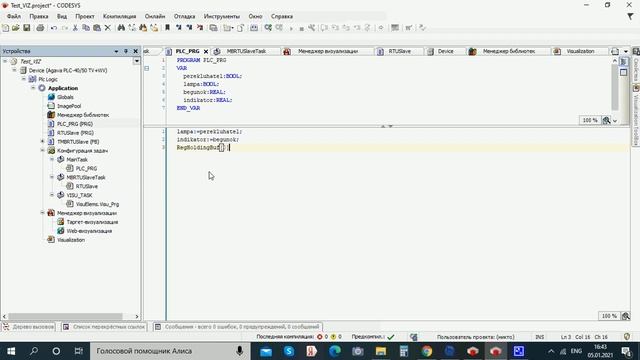Open File Explorer from the taskbar
This screenshot has height=360, width=640.
coord(381,351)
